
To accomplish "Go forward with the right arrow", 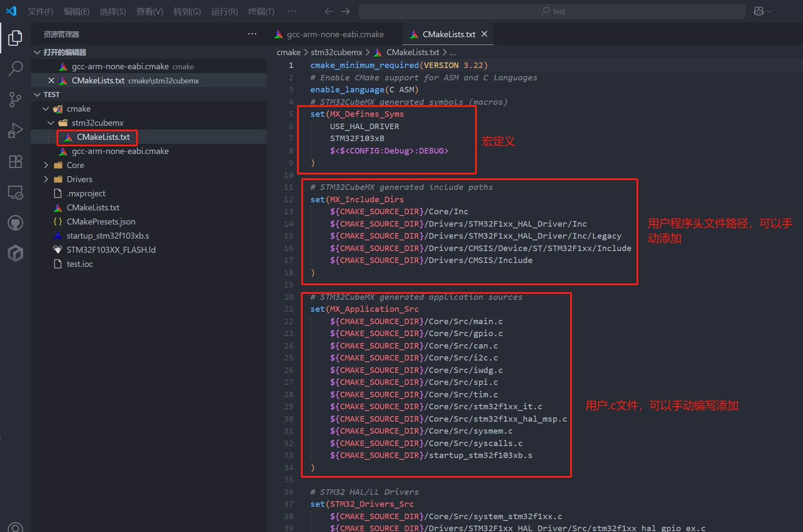I will coord(345,12).
